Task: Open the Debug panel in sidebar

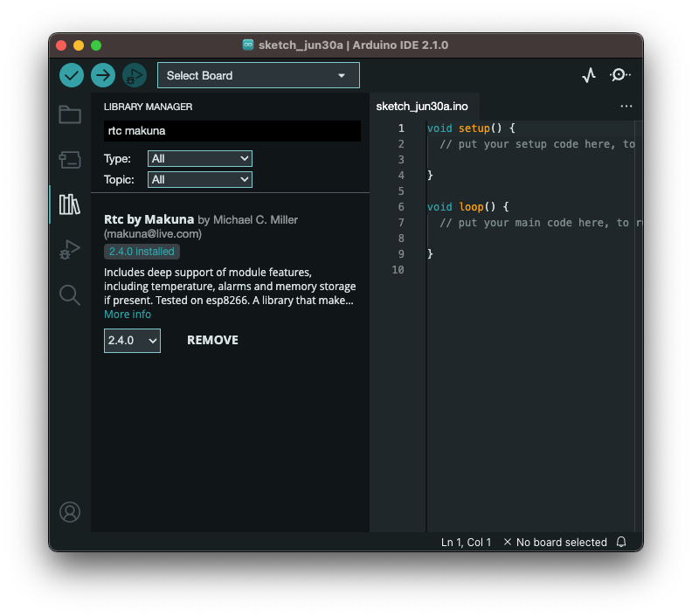Action: pyautogui.click(x=70, y=250)
